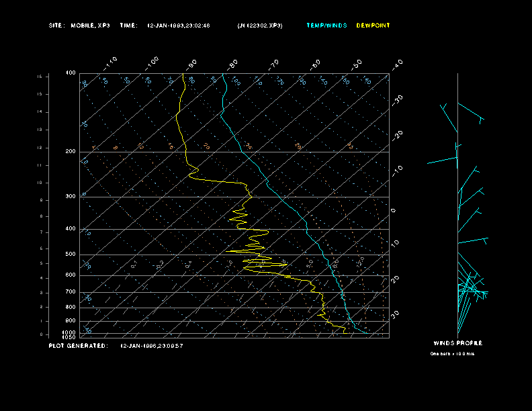Click the 3 tick on the height axis

[42, 293]
